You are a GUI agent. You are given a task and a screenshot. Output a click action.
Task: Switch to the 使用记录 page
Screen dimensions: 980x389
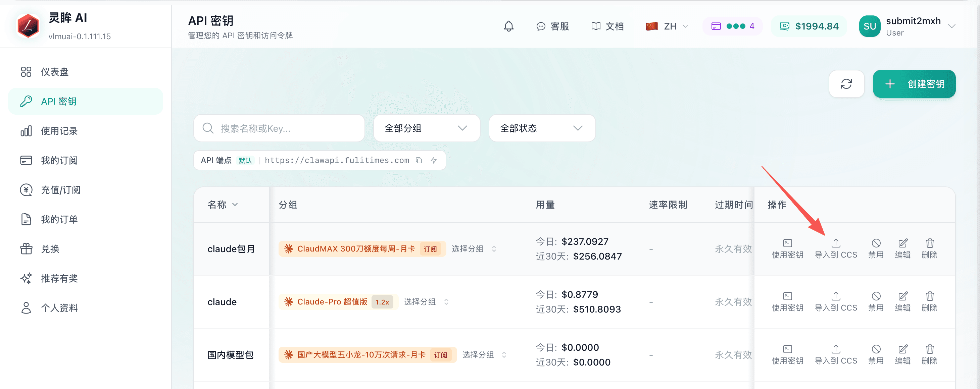pyautogui.click(x=59, y=131)
